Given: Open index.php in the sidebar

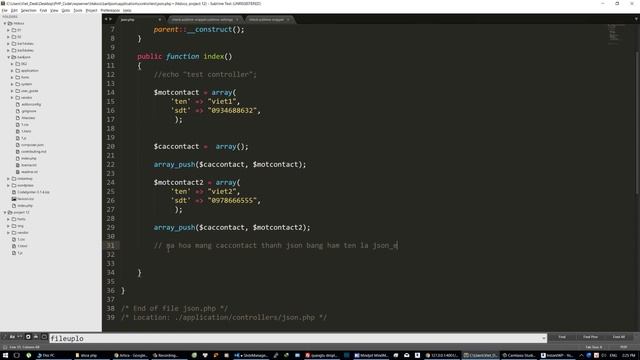Looking at the screenshot, I should [x=29, y=158].
